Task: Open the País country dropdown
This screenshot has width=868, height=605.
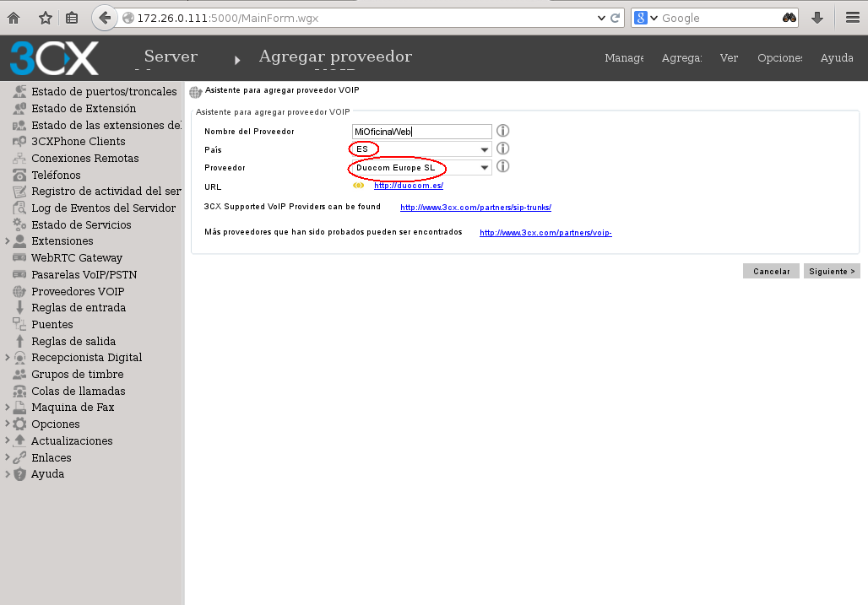Action: click(485, 149)
